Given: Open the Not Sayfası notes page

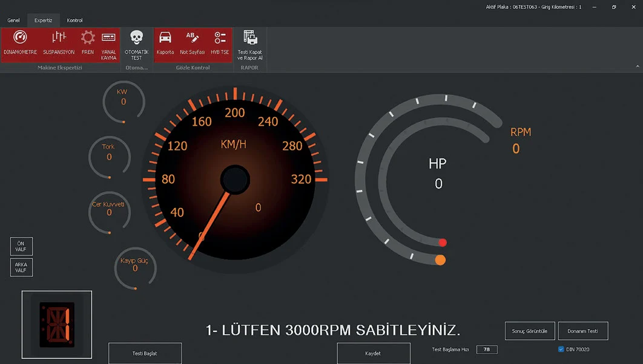Looking at the screenshot, I should [193, 42].
